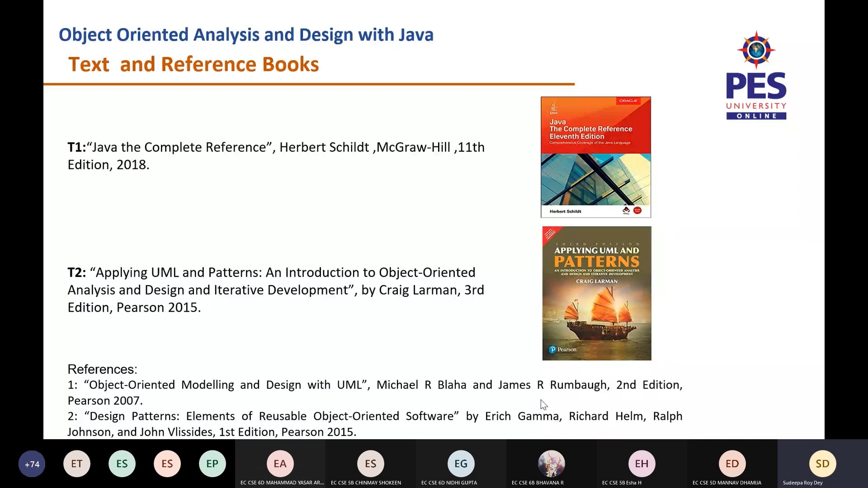This screenshot has width=868, height=488.
Task: Click the +74 more participants badge
Action: [32, 464]
